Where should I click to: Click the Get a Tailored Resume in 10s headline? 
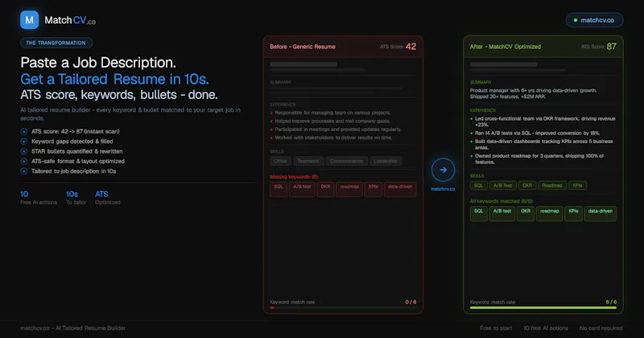click(x=114, y=79)
